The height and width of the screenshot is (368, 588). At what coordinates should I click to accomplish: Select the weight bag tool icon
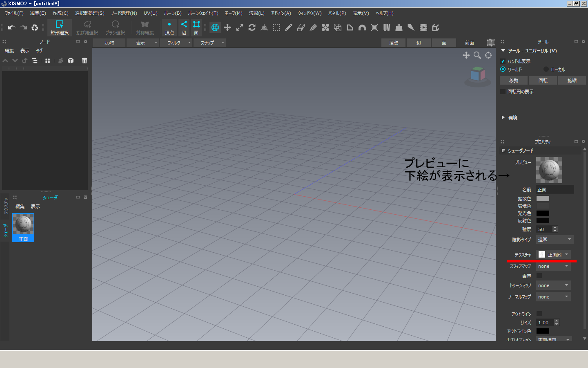(399, 27)
